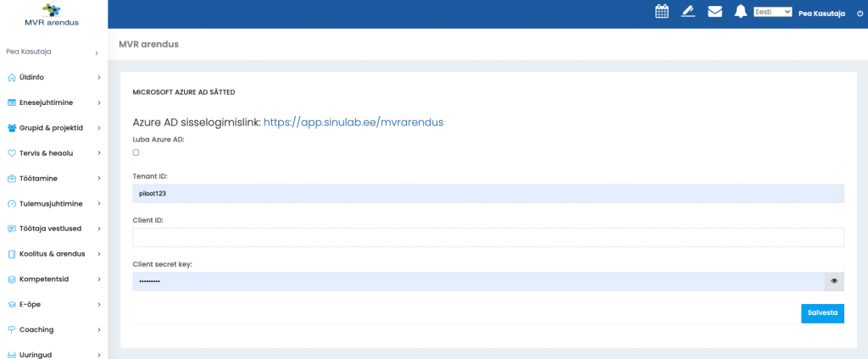Click the Uuringud glasses icon
This screenshot has height=359, width=868.
pos(12,355)
